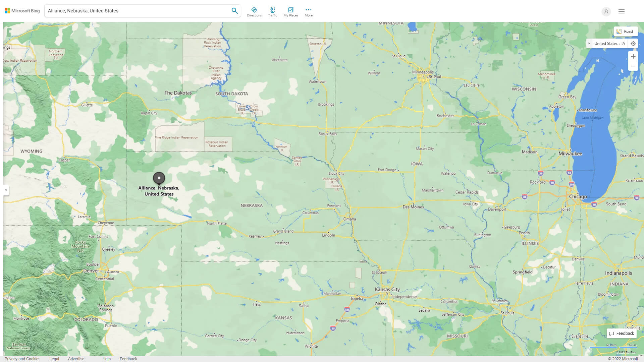Click the user account icon

click(606, 11)
